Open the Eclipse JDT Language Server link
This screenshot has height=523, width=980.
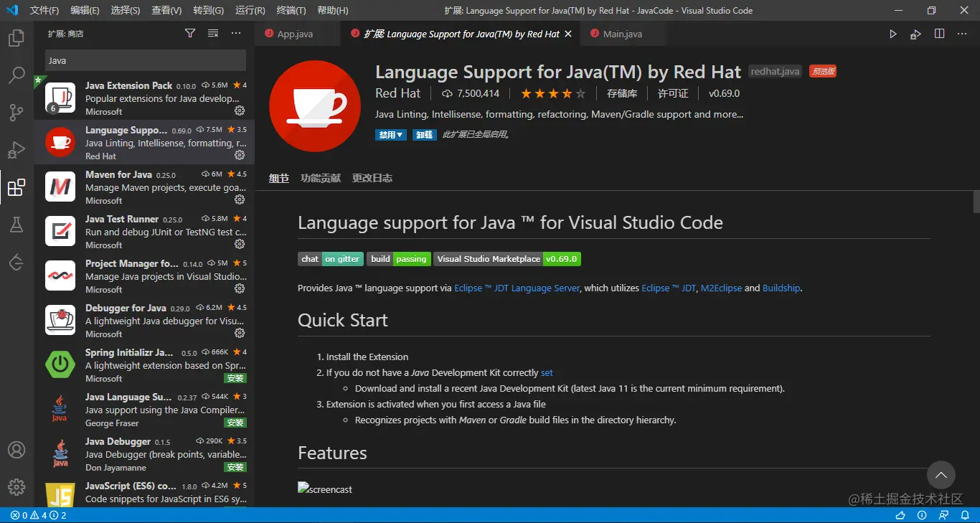coord(516,288)
